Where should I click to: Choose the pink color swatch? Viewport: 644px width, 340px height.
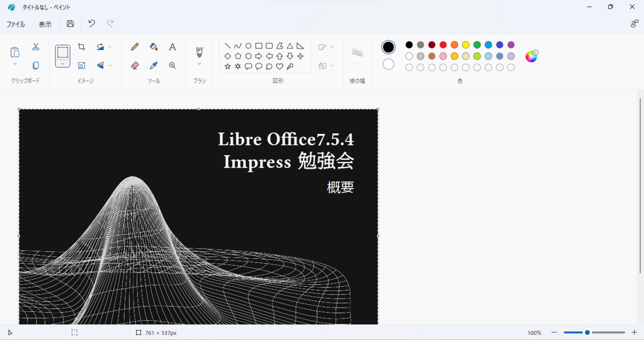[x=443, y=56]
